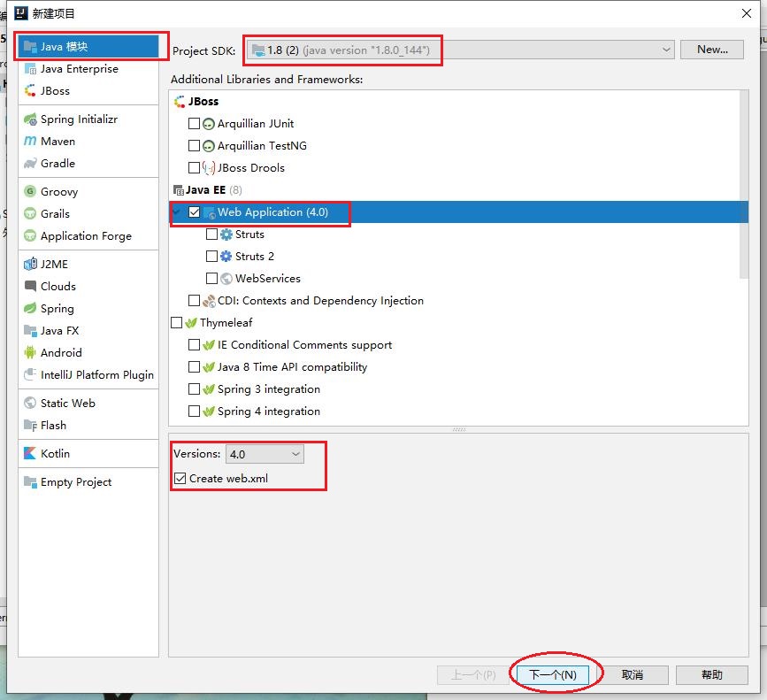Click the JBoss icon in project types
The height and width of the screenshot is (700, 767).
click(x=30, y=91)
